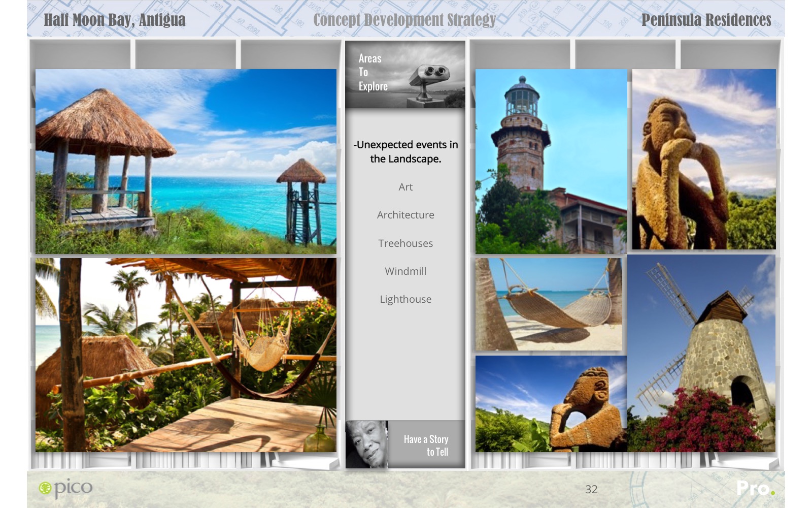The width and height of the screenshot is (812, 508).
Task: Open the bottom stone statue photo
Action: (x=551, y=404)
